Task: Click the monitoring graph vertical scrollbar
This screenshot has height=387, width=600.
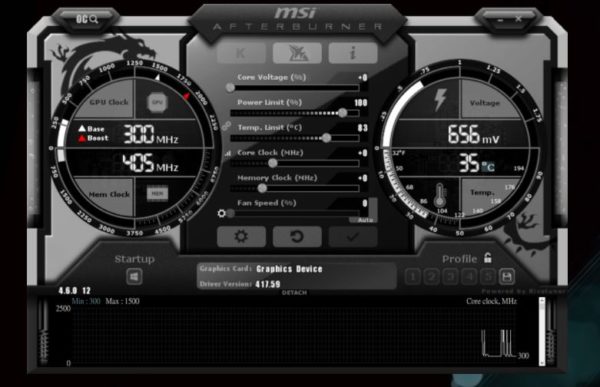Action: coord(542,331)
